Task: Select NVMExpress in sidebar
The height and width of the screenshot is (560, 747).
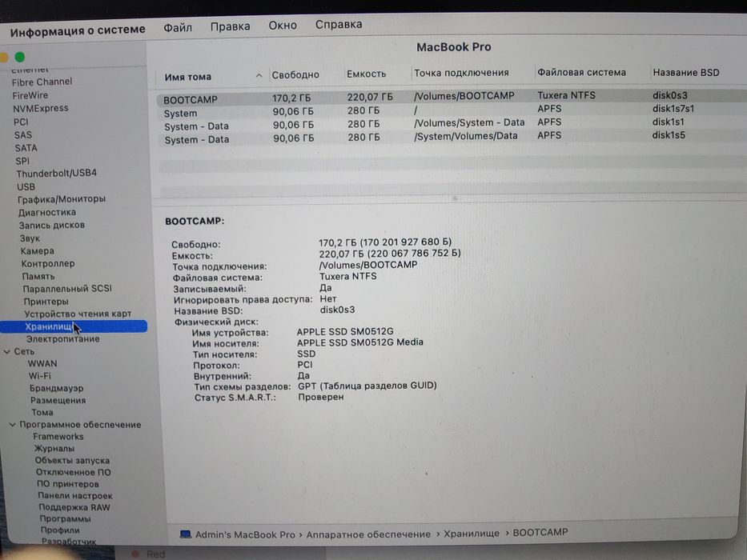Action: (x=41, y=109)
